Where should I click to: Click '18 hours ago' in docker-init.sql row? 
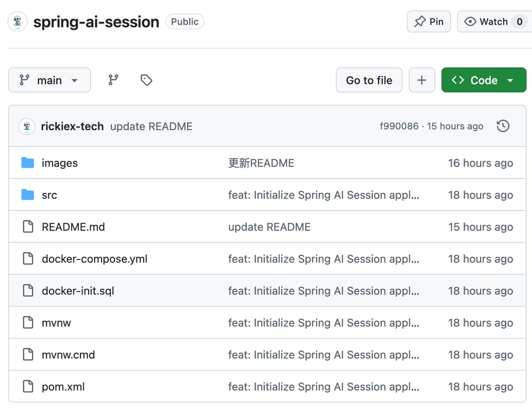pyautogui.click(x=480, y=291)
